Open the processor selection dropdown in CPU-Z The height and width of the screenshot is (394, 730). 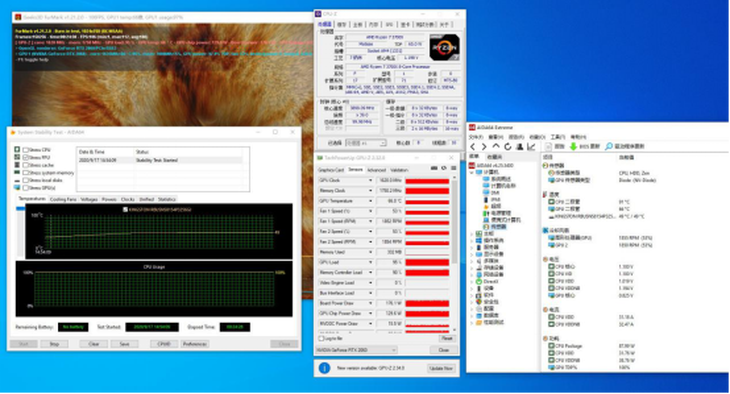click(x=365, y=143)
